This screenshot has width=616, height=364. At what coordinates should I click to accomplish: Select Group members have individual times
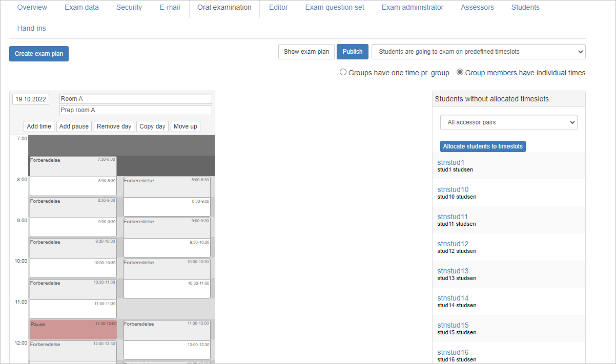[460, 72]
